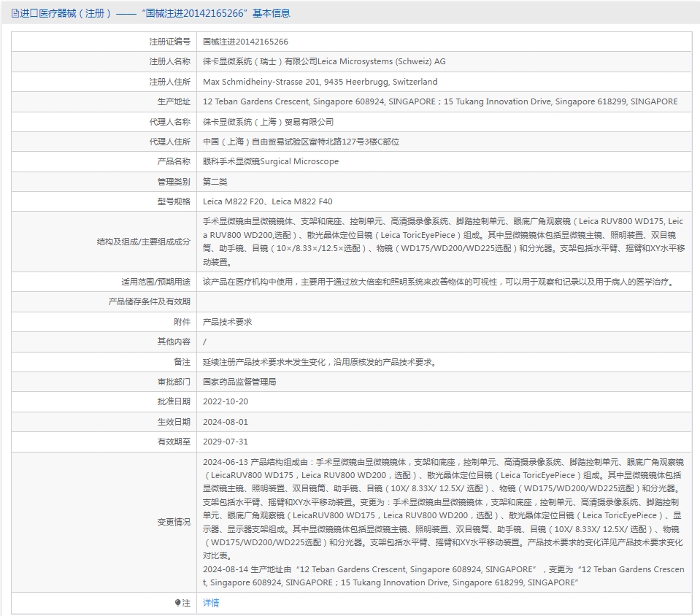Select address Max Schmidheiny-Strasse 201 Heerbrugg

(x=320, y=82)
